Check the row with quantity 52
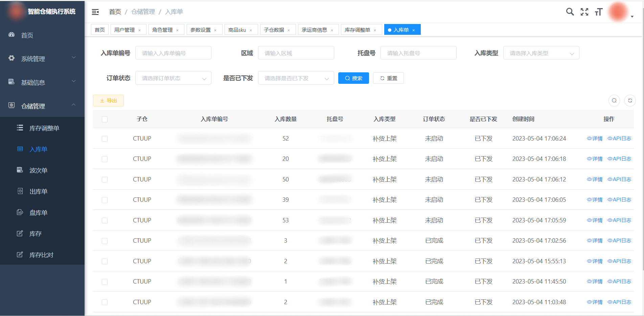Screen dimensions: 644x316 coord(105,139)
